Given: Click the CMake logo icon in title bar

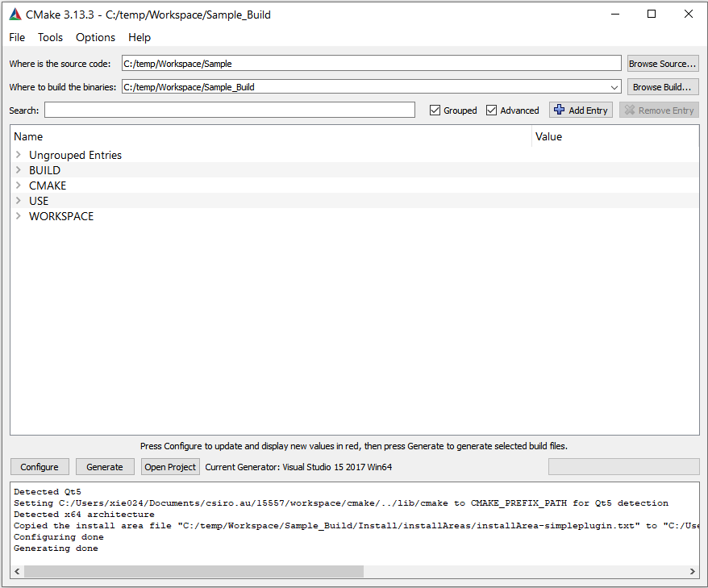Looking at the screenshot, I should (15, 15).
